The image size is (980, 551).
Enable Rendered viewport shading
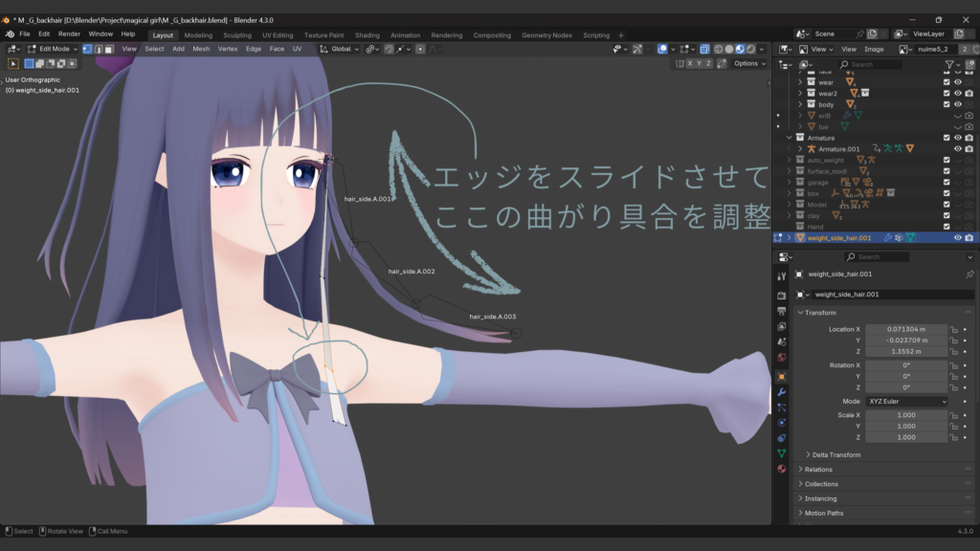click(x=750, y=49)
